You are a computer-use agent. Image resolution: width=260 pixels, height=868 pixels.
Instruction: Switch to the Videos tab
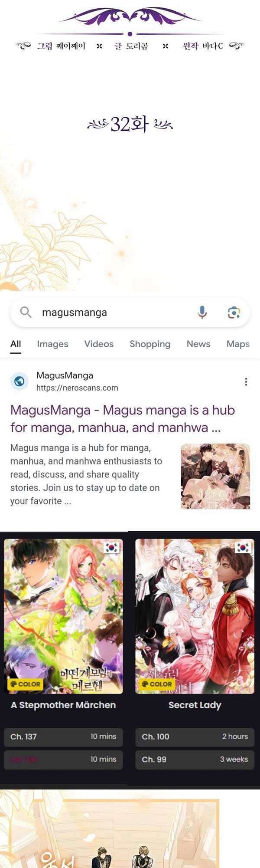coord(99,344)
